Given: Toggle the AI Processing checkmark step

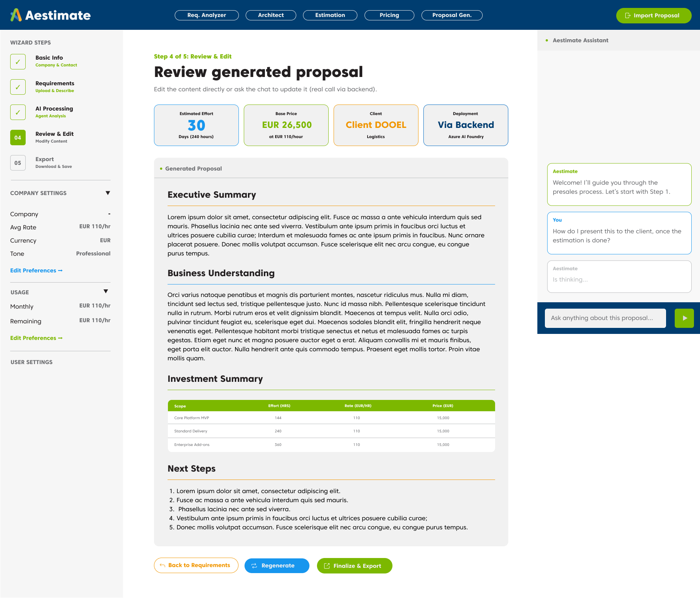Looking at the screenshot, I should click(x=18, y=112).
